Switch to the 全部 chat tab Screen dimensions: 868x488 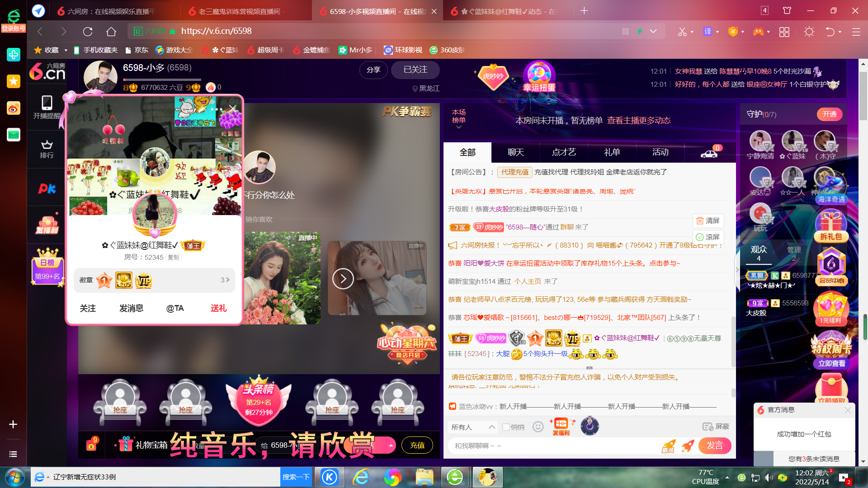(x=467, y=153)
